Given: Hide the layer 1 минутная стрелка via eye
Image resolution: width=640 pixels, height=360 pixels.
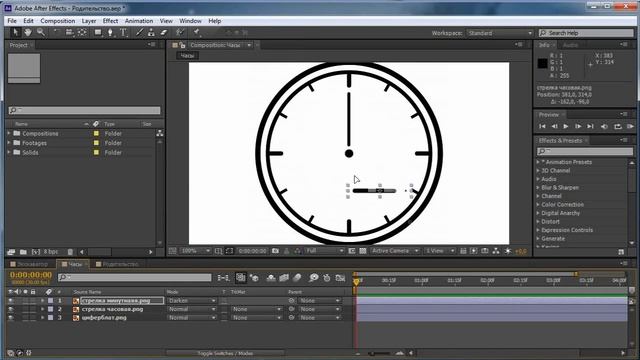Looking at the screenshot, I should pos(11,300).
